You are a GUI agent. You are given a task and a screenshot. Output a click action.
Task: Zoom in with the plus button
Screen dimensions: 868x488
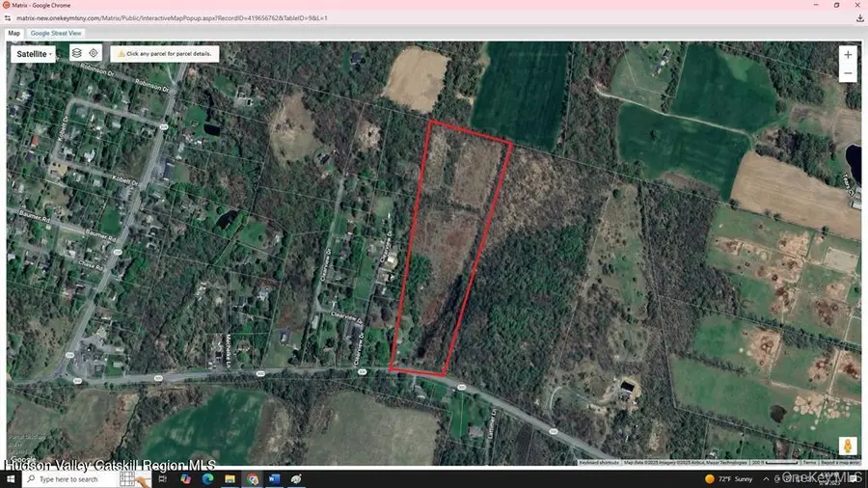[848, 55]
